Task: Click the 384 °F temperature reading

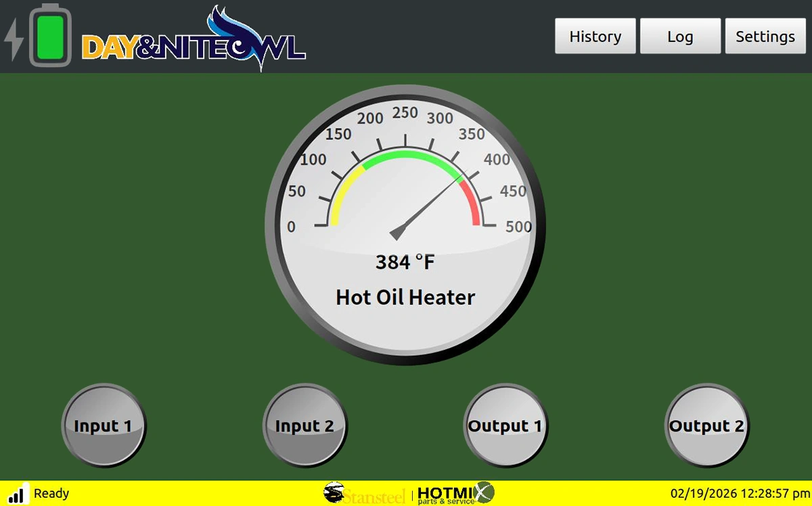Action: click(x=405, y=262)
